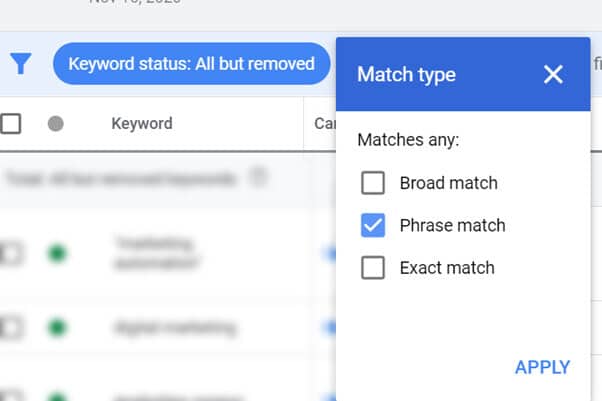Close the Match type panel
The height and width of the screenshot is (401, 602).
coord(553,74)
